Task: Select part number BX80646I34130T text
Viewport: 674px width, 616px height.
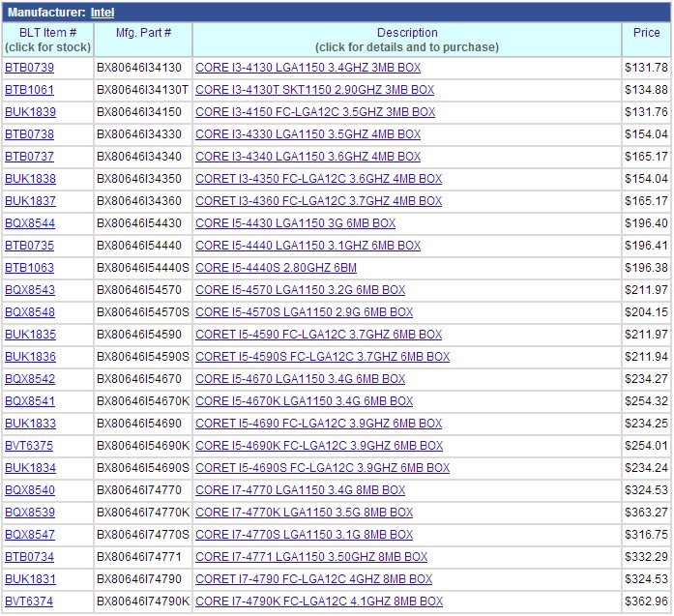Action: 142,90
